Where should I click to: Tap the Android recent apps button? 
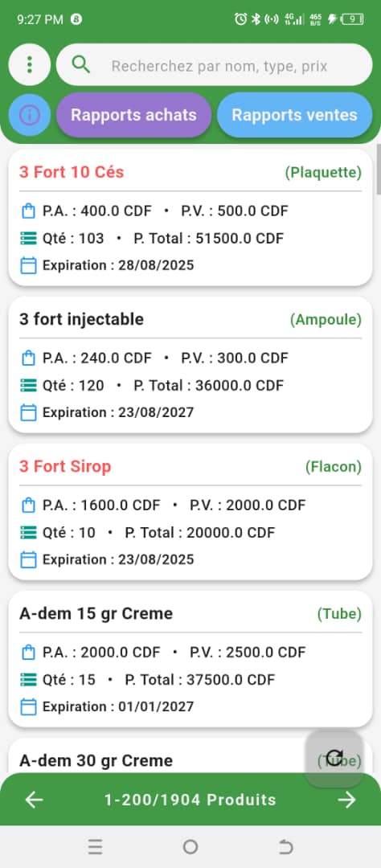[x=95, y=846]
